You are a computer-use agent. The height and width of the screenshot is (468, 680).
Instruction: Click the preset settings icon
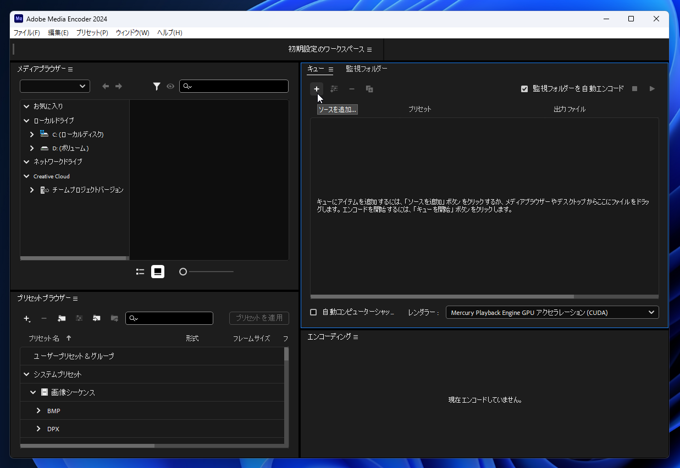point(79,318)
